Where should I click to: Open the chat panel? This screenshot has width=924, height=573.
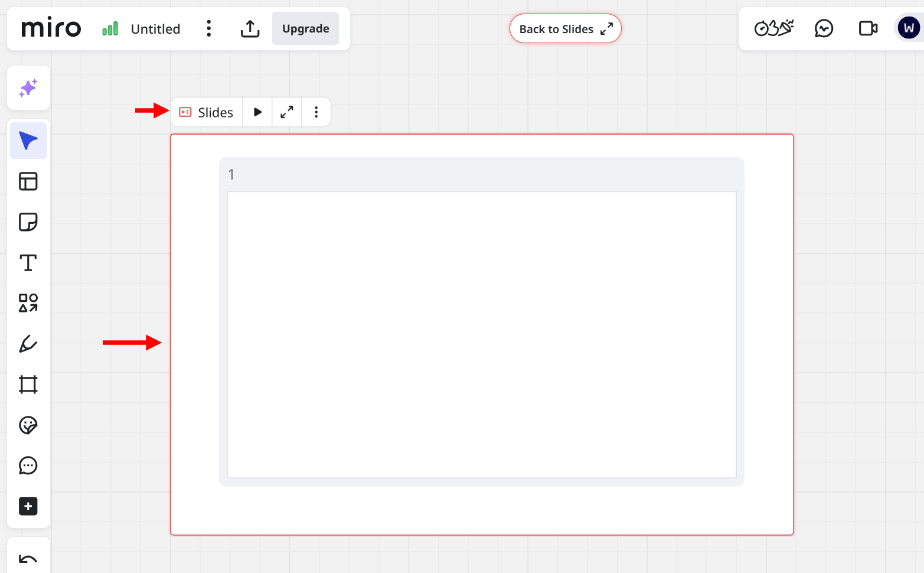(823, 28)
